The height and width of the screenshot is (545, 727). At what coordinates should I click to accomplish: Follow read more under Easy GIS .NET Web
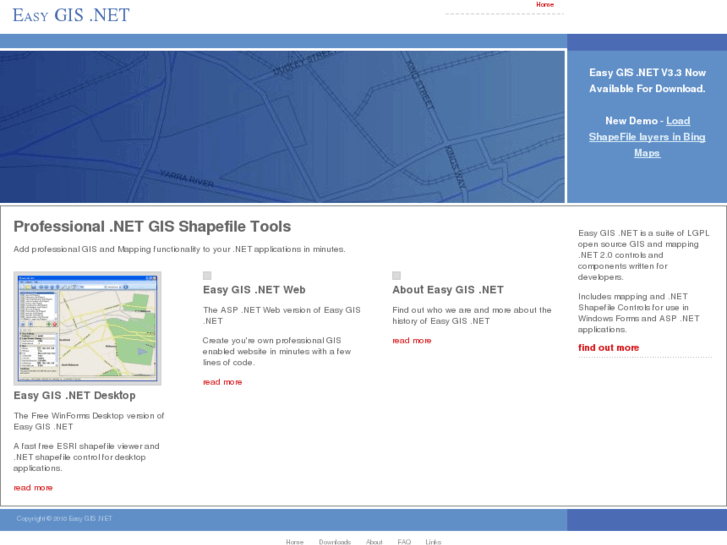pos(223,382)
